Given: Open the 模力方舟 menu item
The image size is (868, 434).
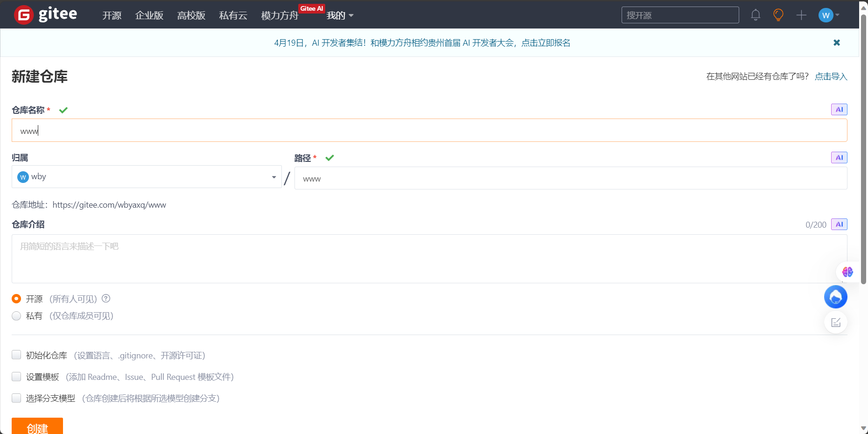Looking at the screenshot, I should [x=280, y=15].
